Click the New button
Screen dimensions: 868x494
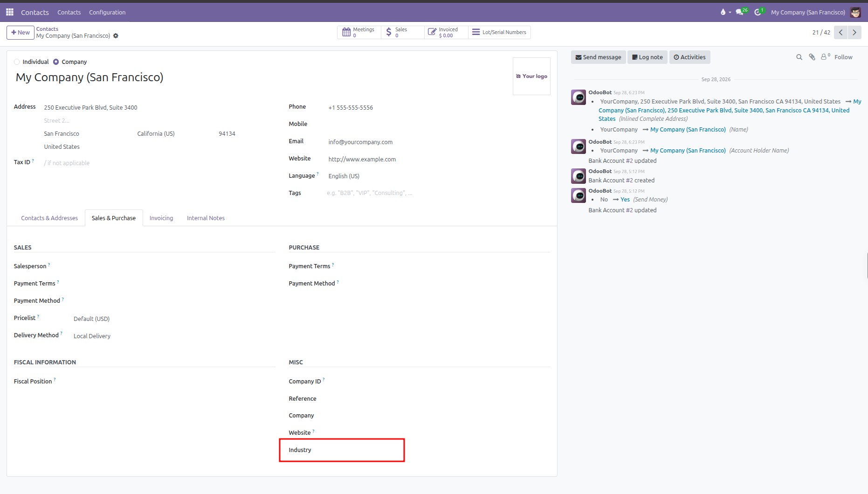click(x=21, y=32)
